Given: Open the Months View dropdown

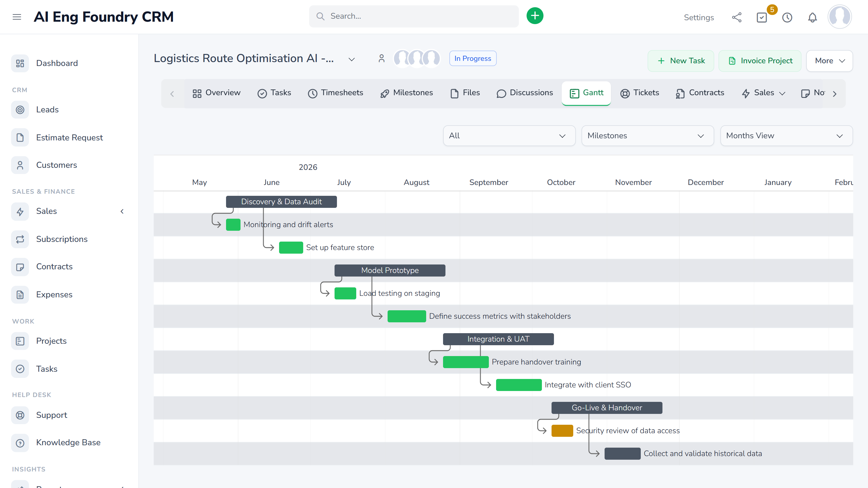Looking at the screenshot, I should click(x=786, y=136).
